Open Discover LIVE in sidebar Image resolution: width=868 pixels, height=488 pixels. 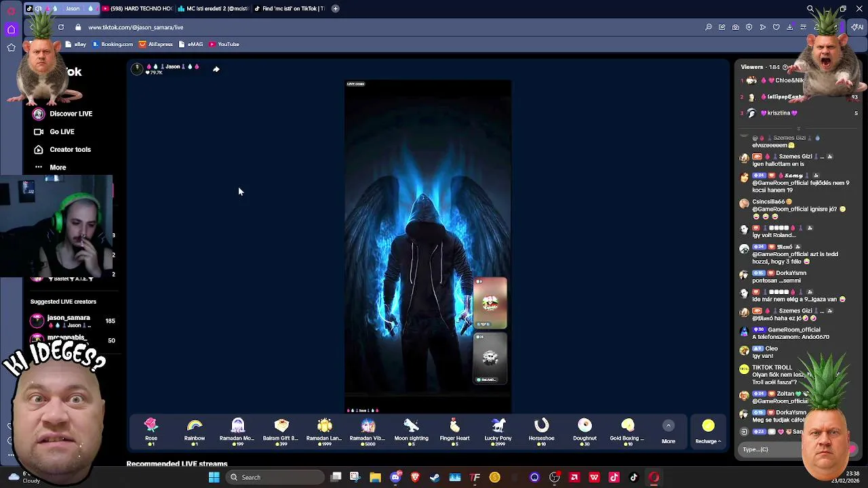click(62, 114)
